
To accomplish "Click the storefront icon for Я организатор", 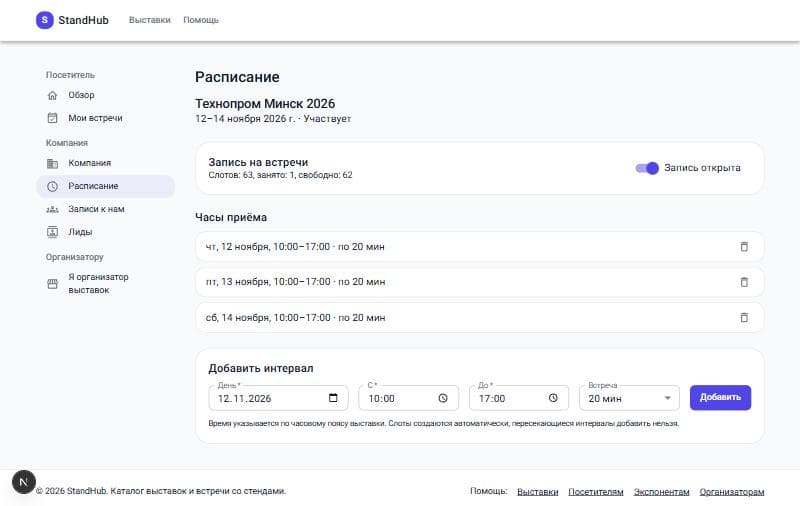I will (53, 284).
